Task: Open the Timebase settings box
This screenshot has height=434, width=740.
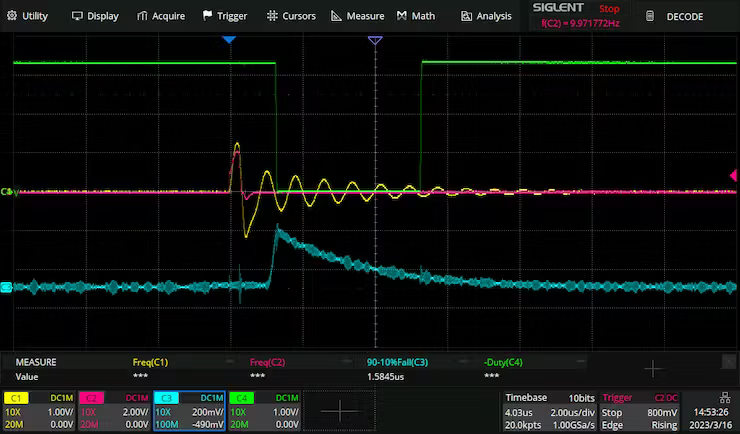Action: coord(550,411)
